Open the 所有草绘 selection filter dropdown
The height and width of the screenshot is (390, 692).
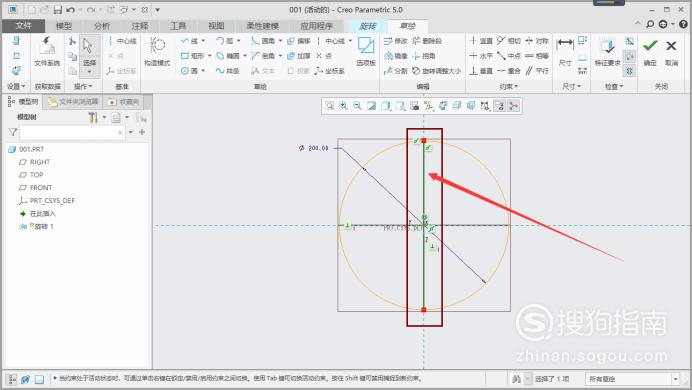pyautogui.click(x=632, y=379)
